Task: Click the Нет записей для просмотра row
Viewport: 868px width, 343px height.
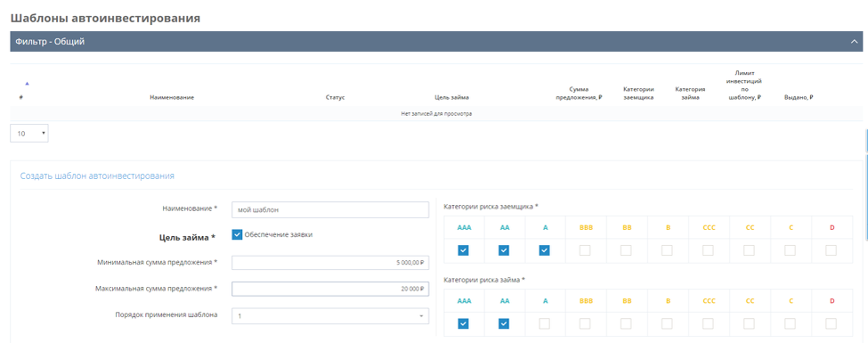Action: point(436,114)
